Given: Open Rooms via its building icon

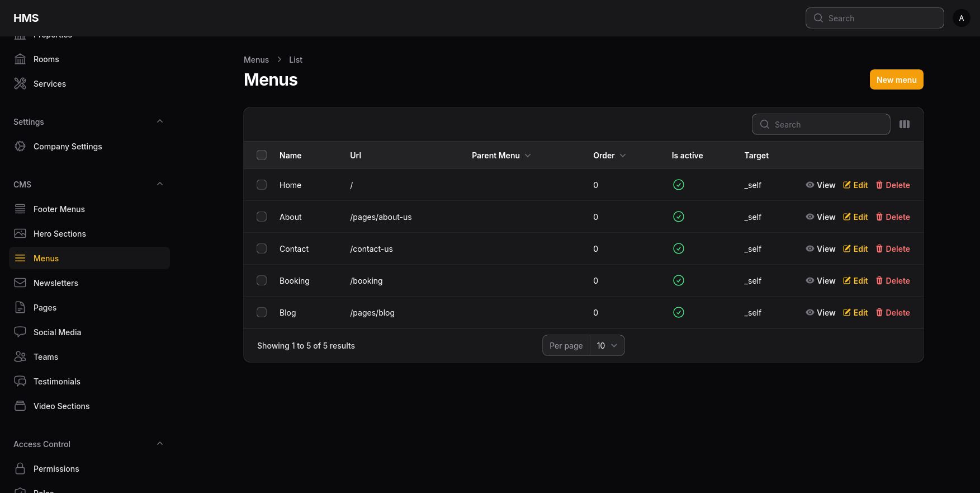Looking at the screenshot, I should click(x=20, y=59).
